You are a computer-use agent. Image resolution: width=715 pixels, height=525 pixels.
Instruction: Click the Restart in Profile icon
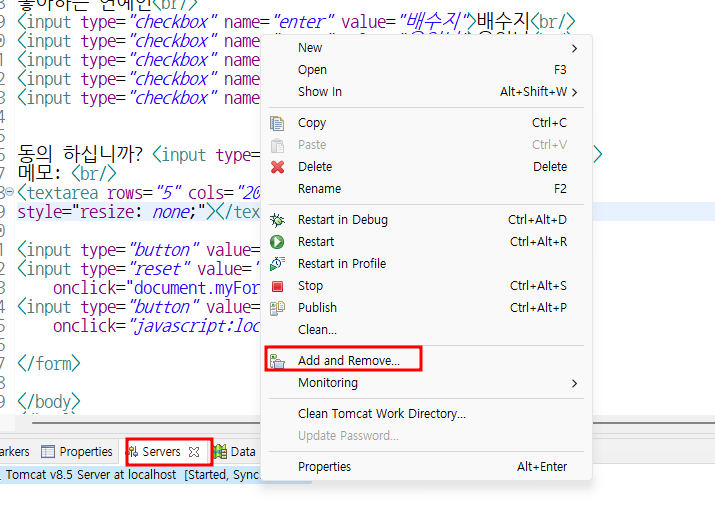(277, 264)
